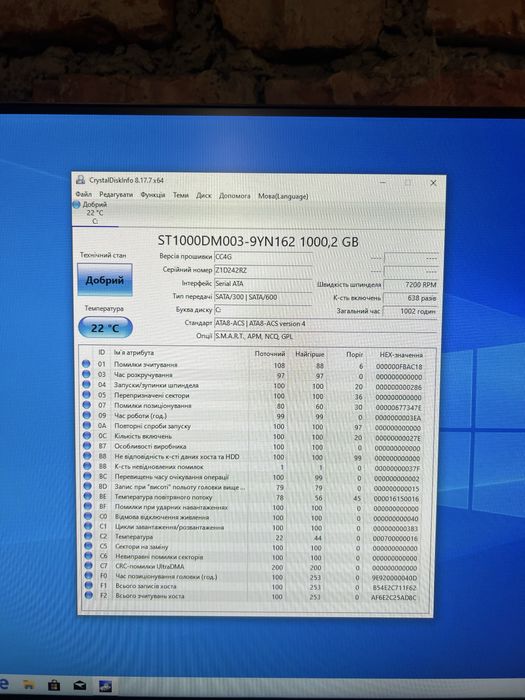Click the interface field Serial ATA
The image size is (525, 700).
click(x=263, y=284)
